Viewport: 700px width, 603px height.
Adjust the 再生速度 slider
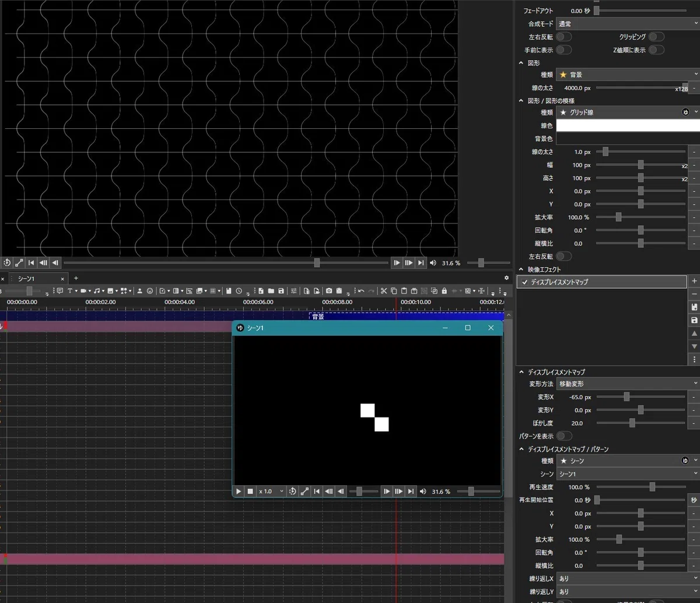[x=640, y=487]
